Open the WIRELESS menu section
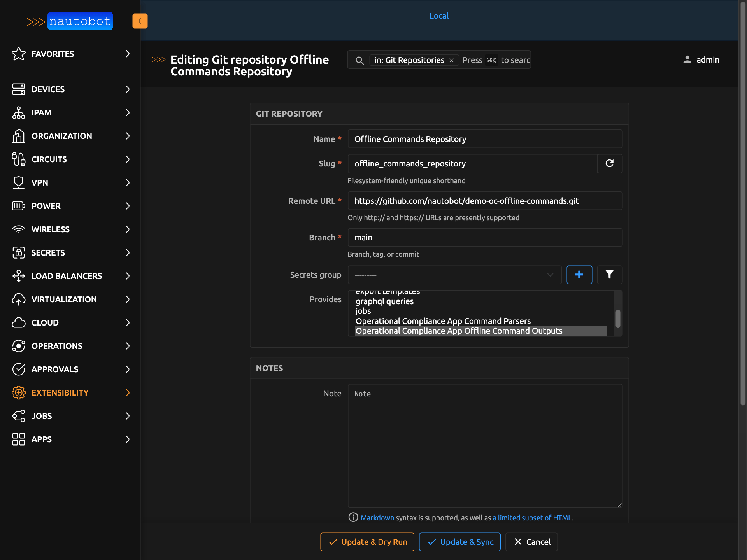This screenshot has width=747, height=560. click(x=70, y=229)
